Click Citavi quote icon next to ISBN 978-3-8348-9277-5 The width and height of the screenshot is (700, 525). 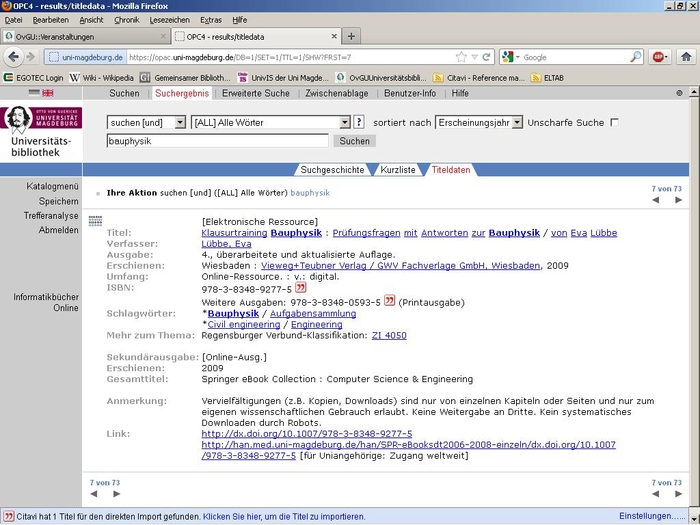301,287
